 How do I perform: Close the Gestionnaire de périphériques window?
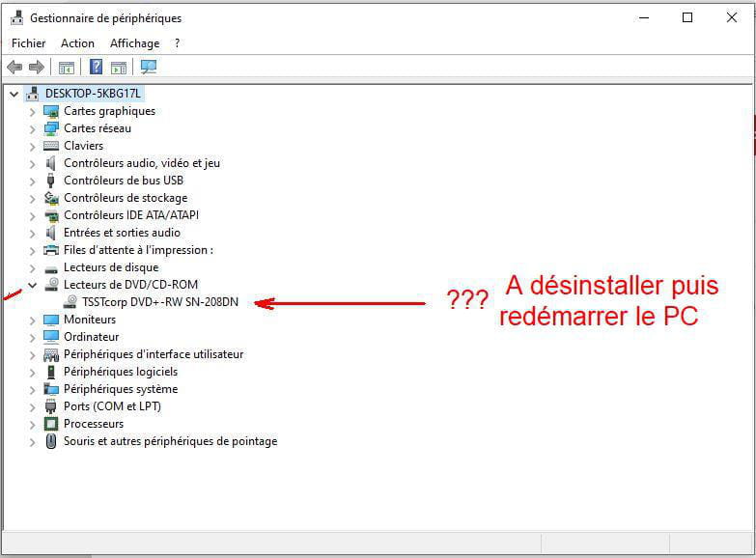click(732, 17)
